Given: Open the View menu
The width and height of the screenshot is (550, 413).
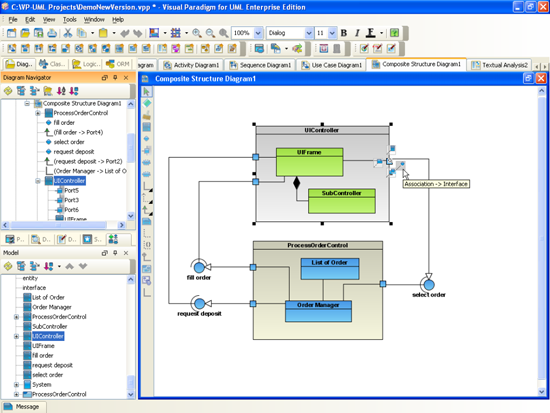Looking at the screenshot, I should (49, 20).
